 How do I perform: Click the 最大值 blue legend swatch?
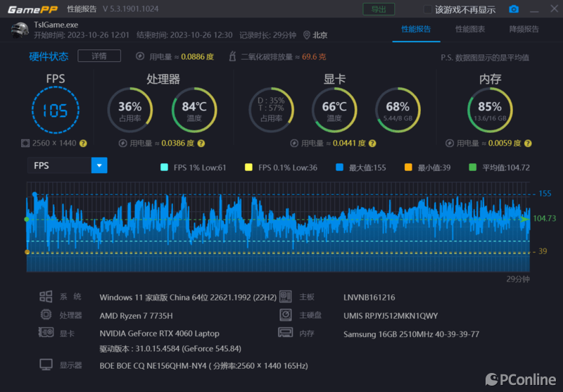click(339, 167)
